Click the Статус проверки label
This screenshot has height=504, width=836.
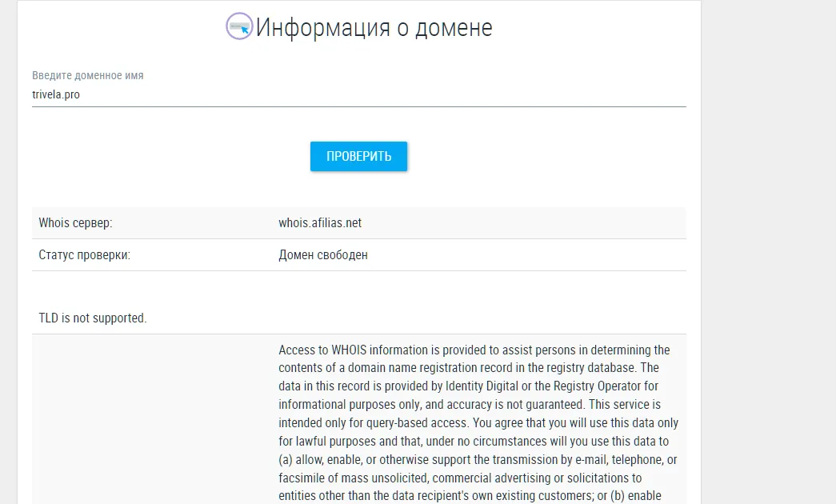point(84,255)
